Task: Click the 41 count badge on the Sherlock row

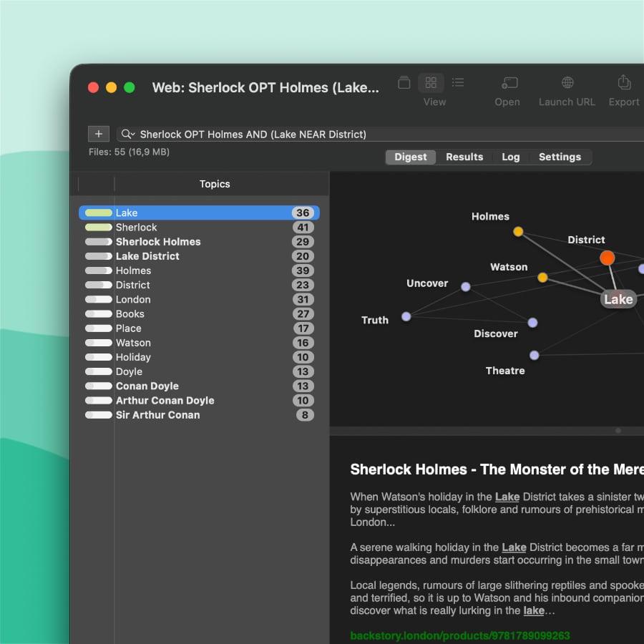Action: (x=303, y=227)
